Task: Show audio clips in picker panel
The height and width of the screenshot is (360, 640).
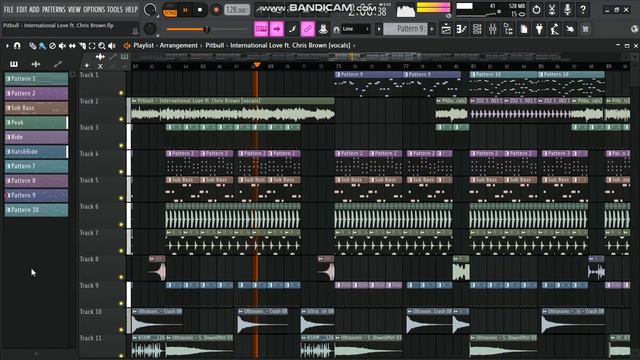Action: coord(36,64)
